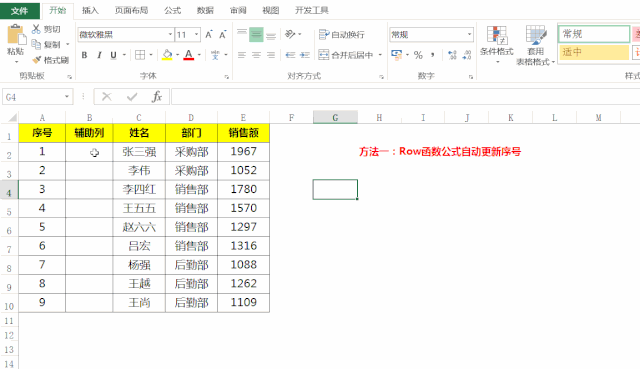The width and height of the screenshot is (640, 369).
Task: Toggle Underline formatting
Action: click(113, 55)
